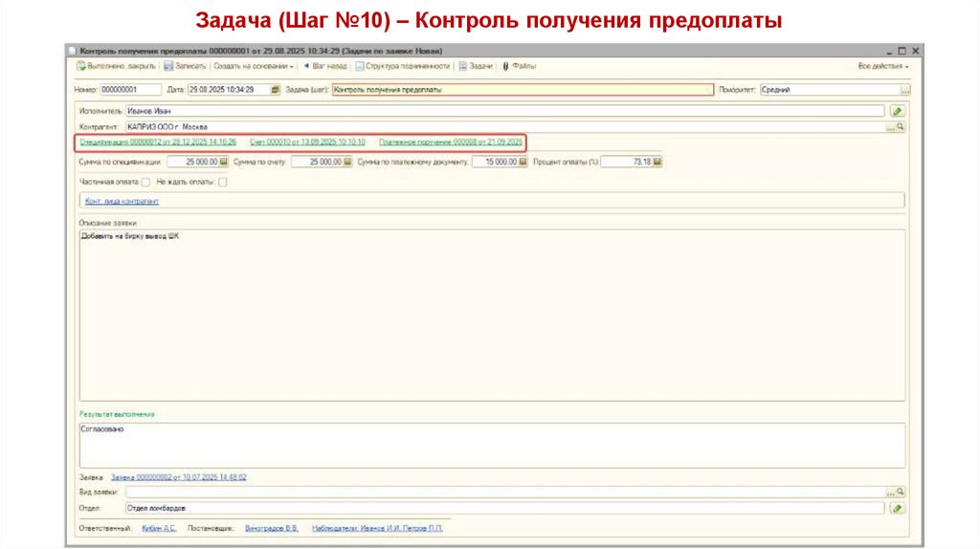Open the calendar picker next to 'Дата'

pos(275,90)
